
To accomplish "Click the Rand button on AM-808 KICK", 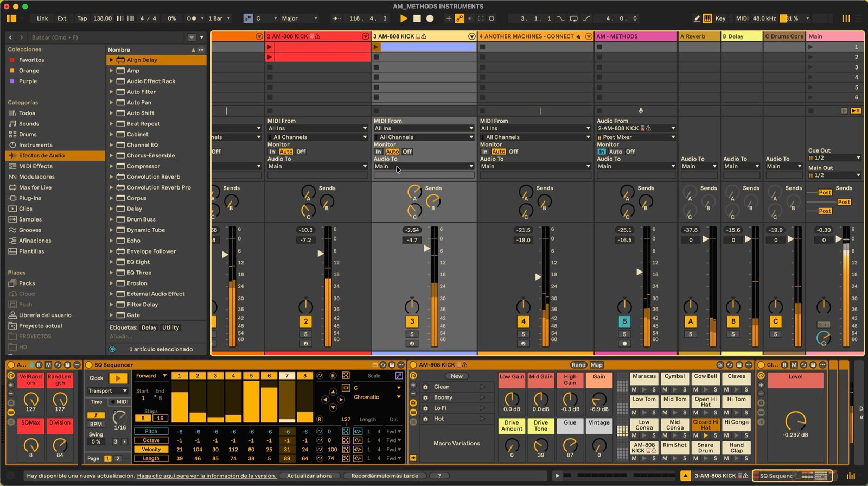I will click(x=578, y=365).
